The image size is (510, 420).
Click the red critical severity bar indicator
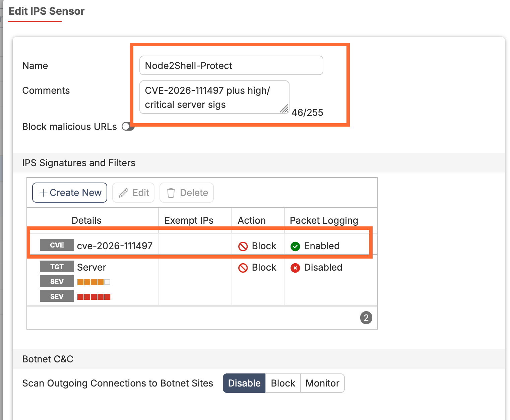point(94,297)
